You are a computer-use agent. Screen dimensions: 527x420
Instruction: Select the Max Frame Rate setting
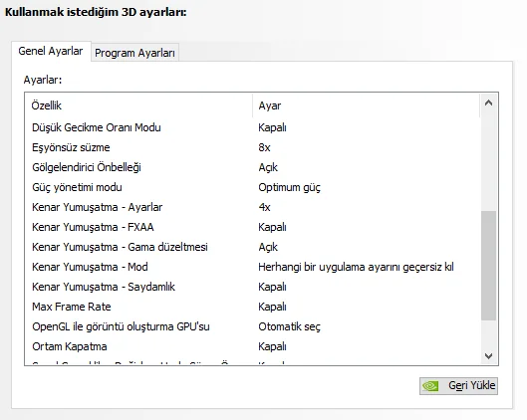253,307
